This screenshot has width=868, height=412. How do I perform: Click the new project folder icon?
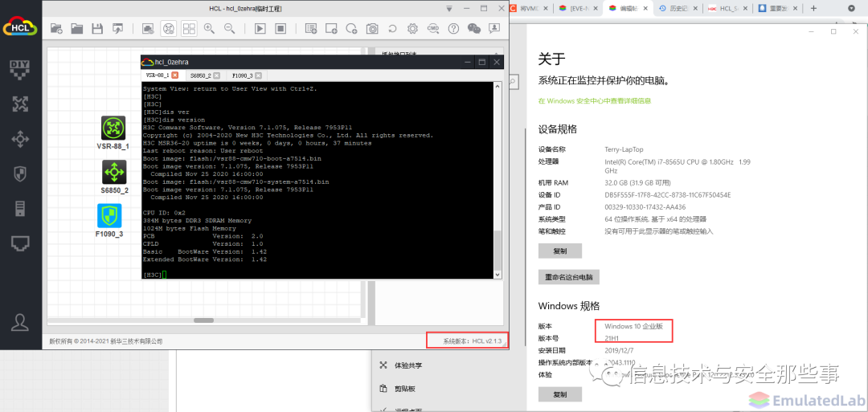coord(56,29)
